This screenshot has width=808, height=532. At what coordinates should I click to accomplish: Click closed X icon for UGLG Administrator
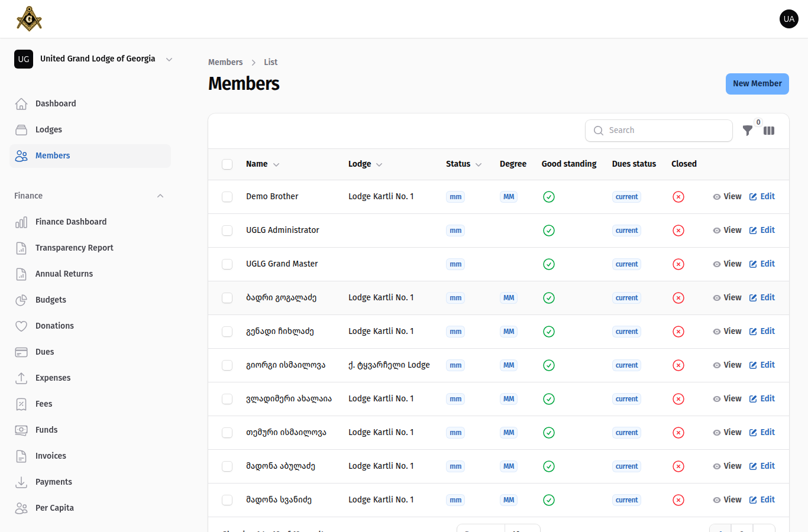point(678,231)
